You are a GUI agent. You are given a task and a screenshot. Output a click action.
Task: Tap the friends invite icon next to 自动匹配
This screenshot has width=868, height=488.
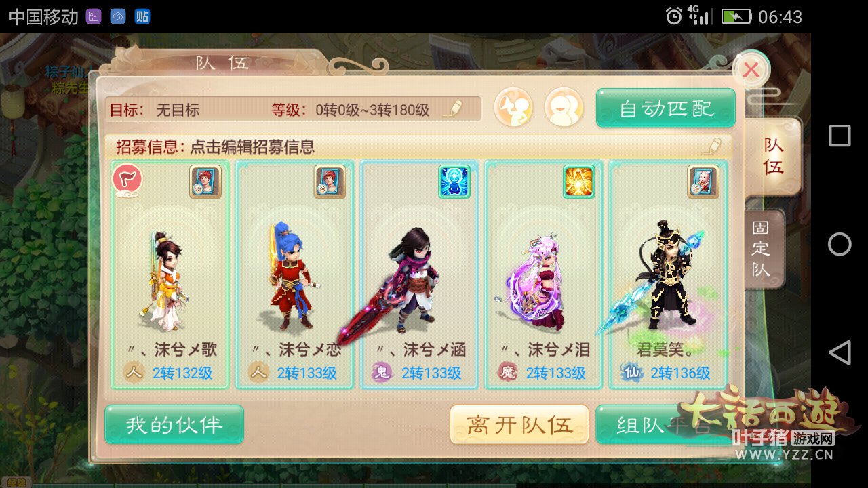564,107
